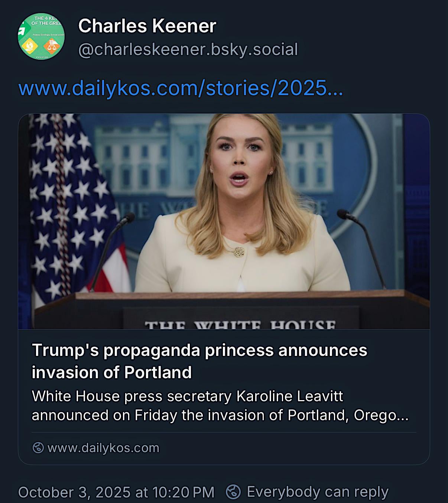Click the headline about Trump's propaganda princess
Image resolution: width=448 pixels, height=503 pixels.
click(199, 361)
